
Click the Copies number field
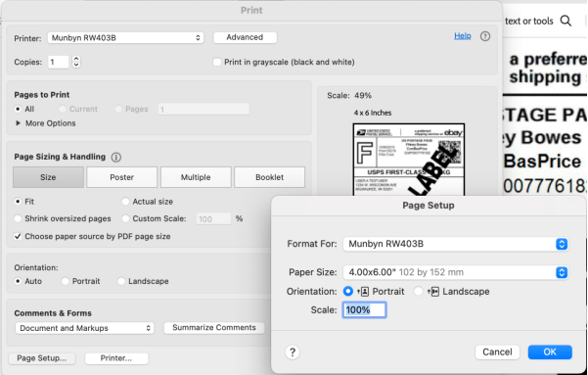(x=58, y=62)
